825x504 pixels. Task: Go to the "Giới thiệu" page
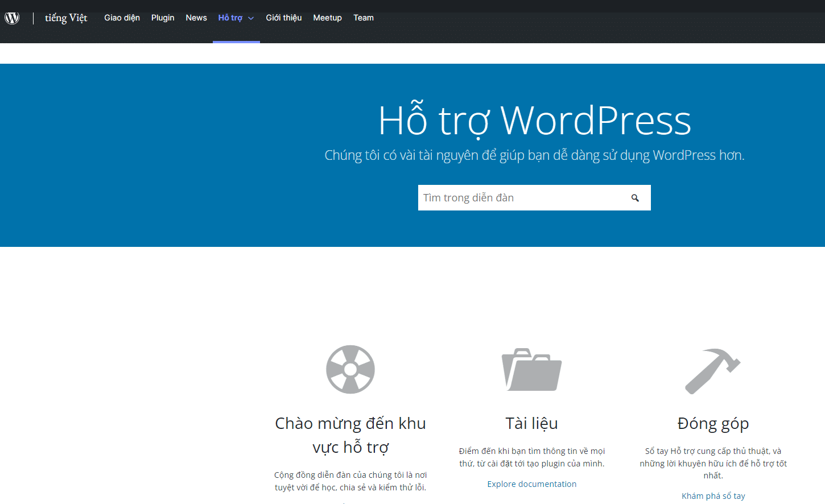click(x=283, y=18)
